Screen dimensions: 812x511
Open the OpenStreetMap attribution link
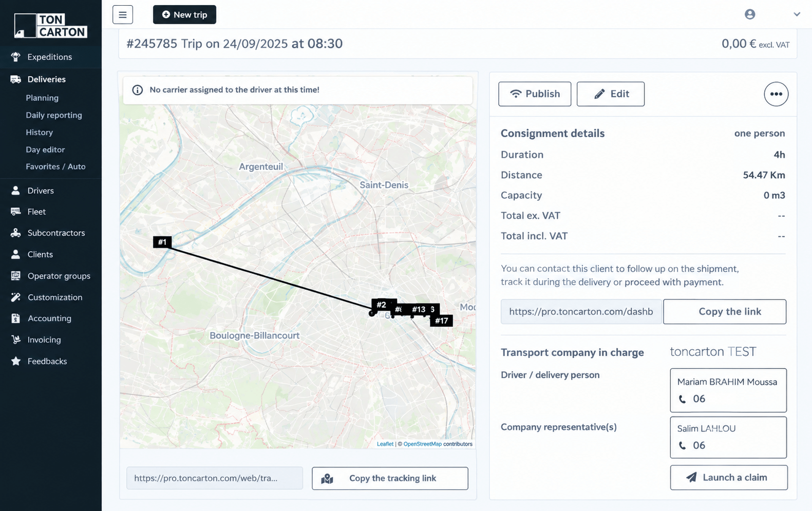point(422,444)
